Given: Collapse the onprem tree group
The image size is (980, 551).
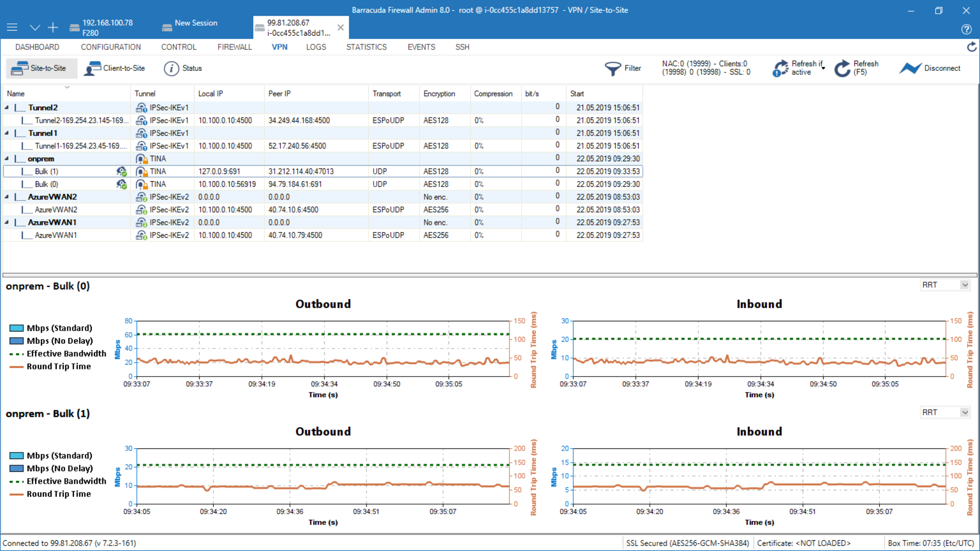Looking at the screenshot, I should (x=7, y=159).
